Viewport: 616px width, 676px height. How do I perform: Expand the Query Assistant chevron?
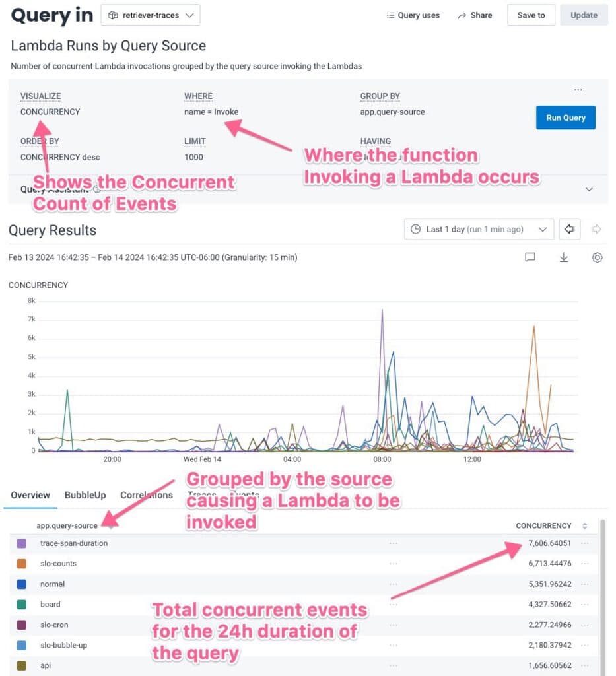coord(589,189)
